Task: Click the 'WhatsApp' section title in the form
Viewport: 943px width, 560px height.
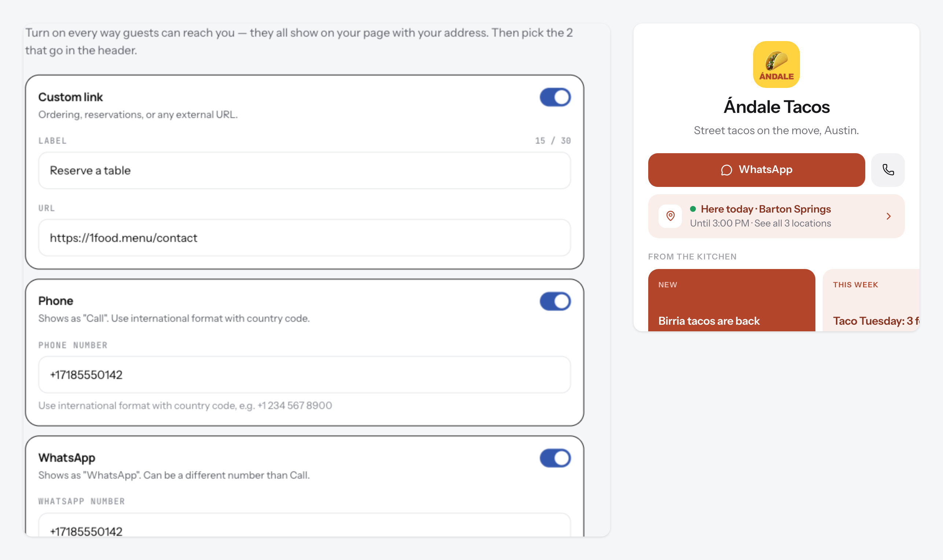Action: click(67, 458)
